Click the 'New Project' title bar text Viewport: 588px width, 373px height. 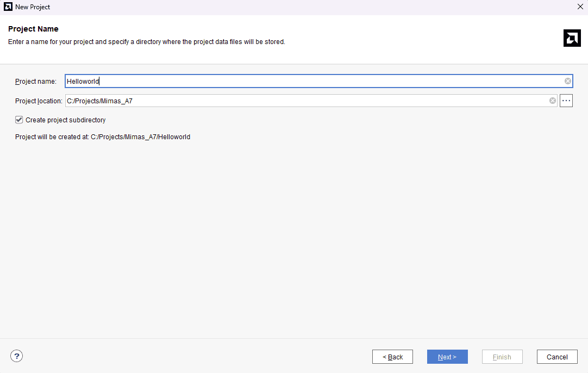tap(33, 7)
